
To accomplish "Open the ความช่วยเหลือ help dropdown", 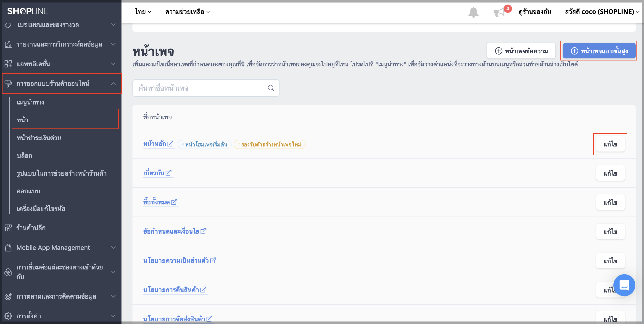I will [187, 12].
